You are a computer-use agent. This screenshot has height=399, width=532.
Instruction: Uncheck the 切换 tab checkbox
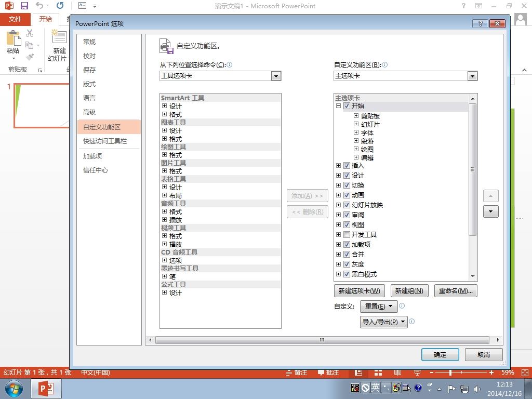(347, 185)
